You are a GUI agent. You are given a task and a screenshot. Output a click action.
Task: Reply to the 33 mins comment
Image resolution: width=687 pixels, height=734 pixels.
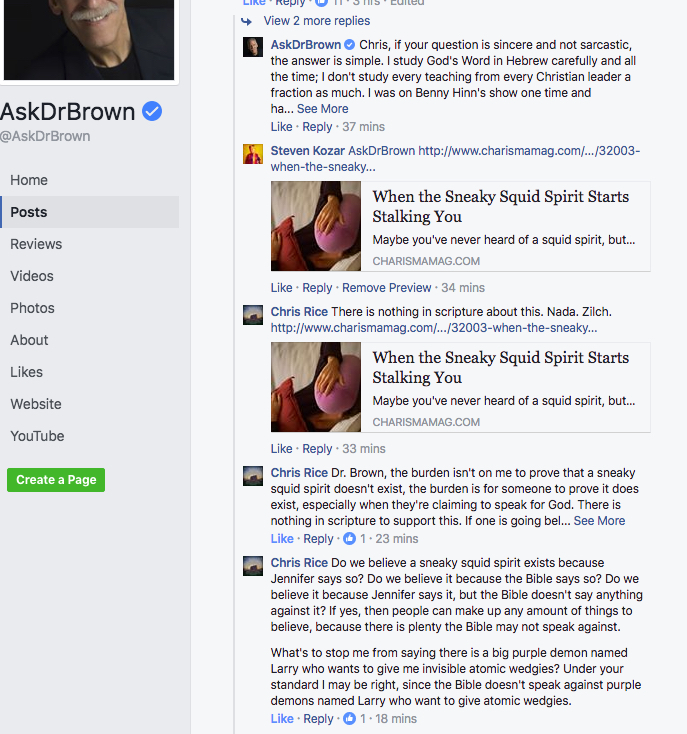click(x=317, y=448)
